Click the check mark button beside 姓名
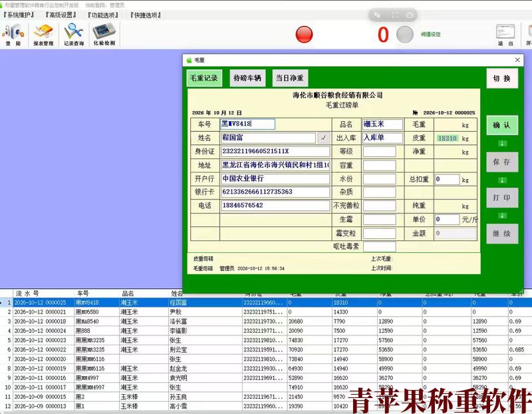 point(324,138)
